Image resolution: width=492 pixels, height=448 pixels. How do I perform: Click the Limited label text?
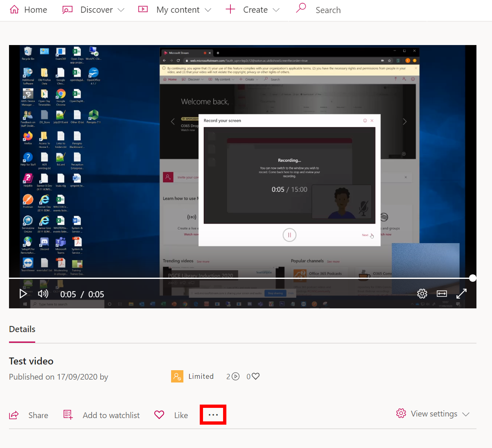[x=201, y=376]
